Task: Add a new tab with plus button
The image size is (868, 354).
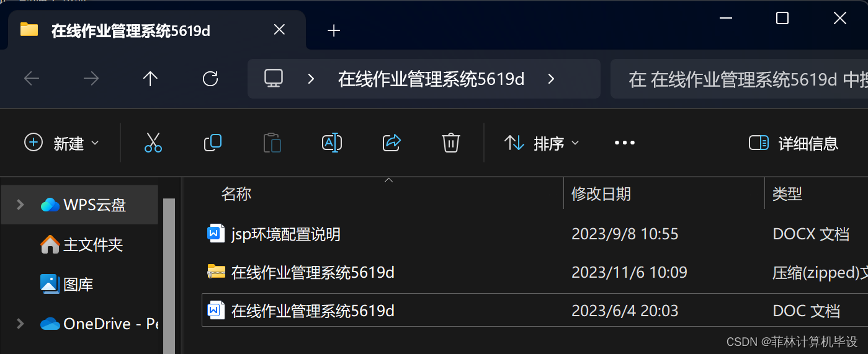Action: click(x=334, y=30)
